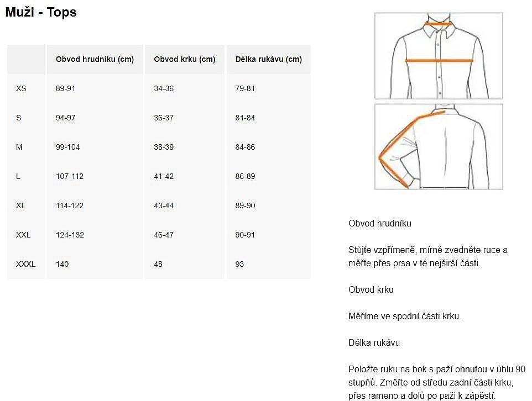
Task: Pick the XL size row label
Action: (x=21, y=205)
